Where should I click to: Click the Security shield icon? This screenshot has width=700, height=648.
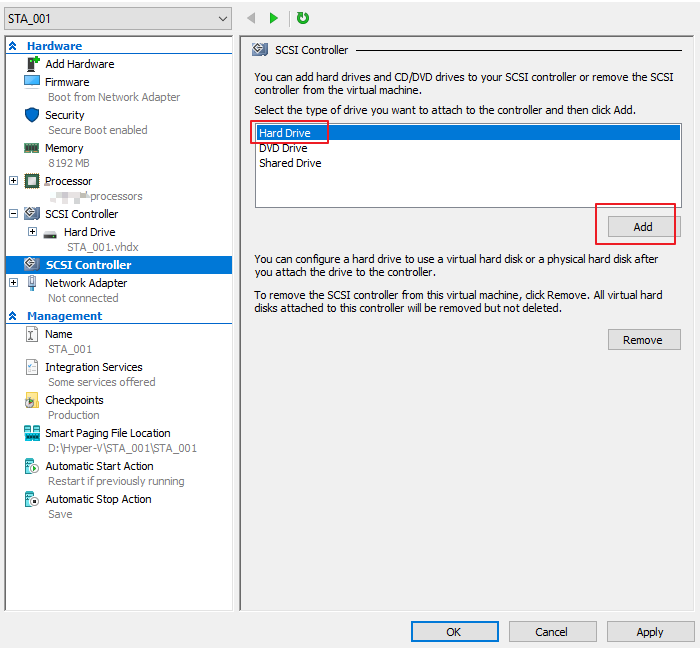31,115
